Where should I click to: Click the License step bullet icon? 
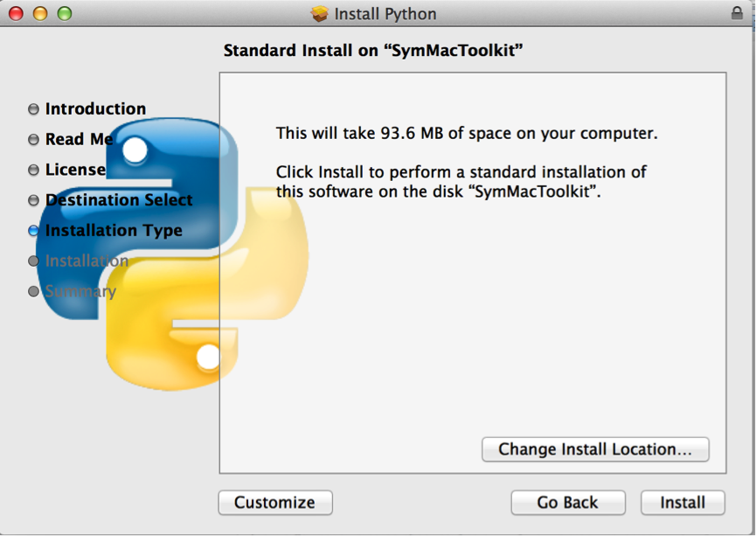click(x=32, y=170)
